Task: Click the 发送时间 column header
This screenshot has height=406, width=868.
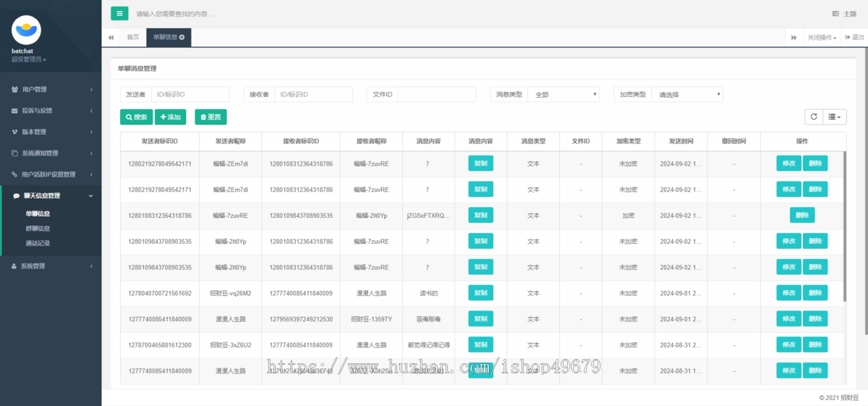Action: tap(681, 140)
